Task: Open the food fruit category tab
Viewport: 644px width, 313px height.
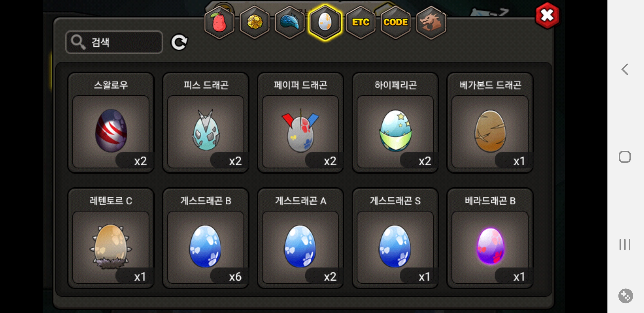Action: pos(220,23)
